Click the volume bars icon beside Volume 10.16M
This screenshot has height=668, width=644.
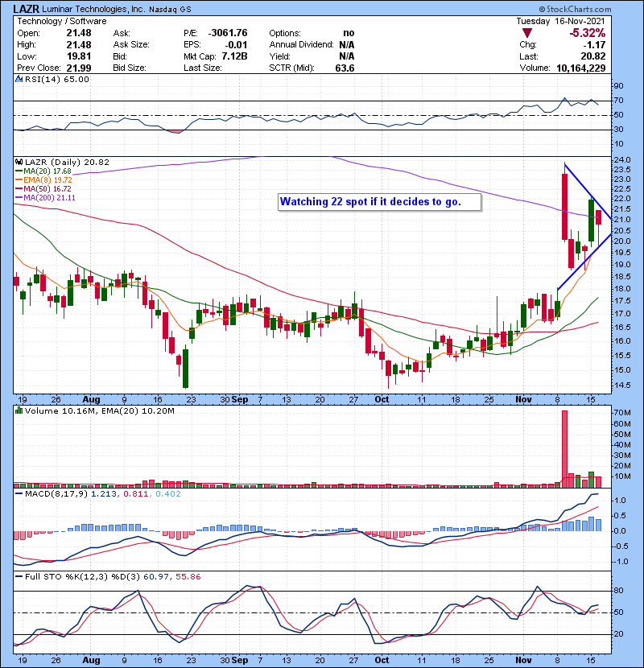click(x=19, y=411)
